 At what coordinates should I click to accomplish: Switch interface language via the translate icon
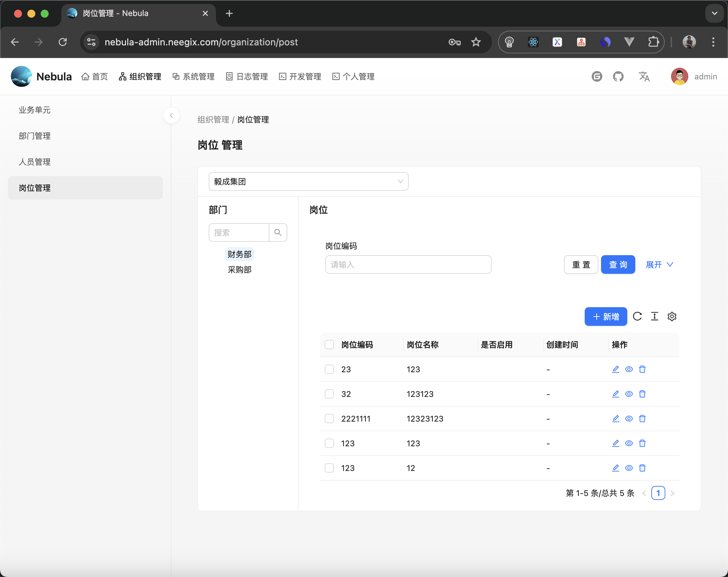[644, 76]
